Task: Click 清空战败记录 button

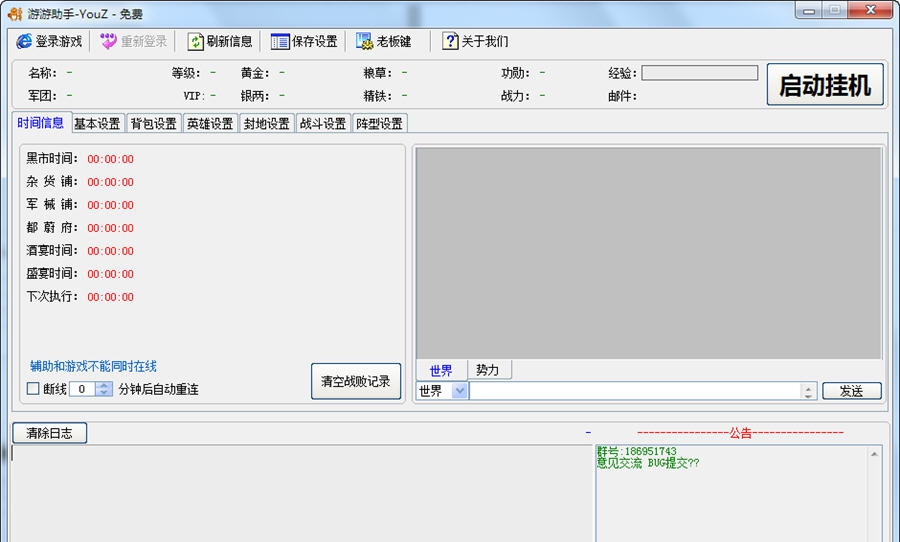Action: [x=356, y=381]
